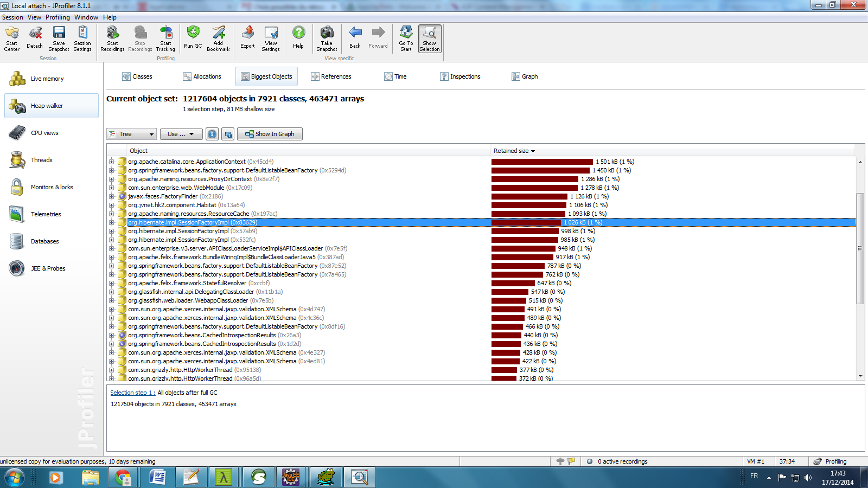
Task: Open the Session menu
Action: pos(12,17)
